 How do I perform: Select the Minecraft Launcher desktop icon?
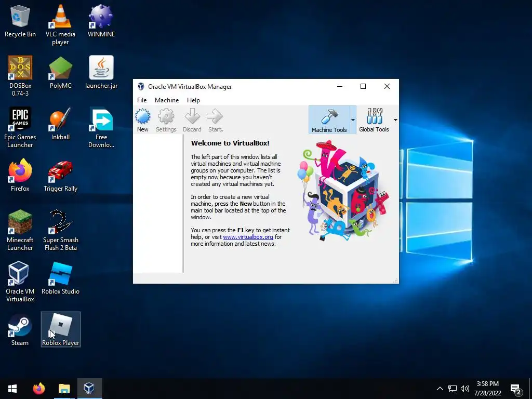point(20,230)
